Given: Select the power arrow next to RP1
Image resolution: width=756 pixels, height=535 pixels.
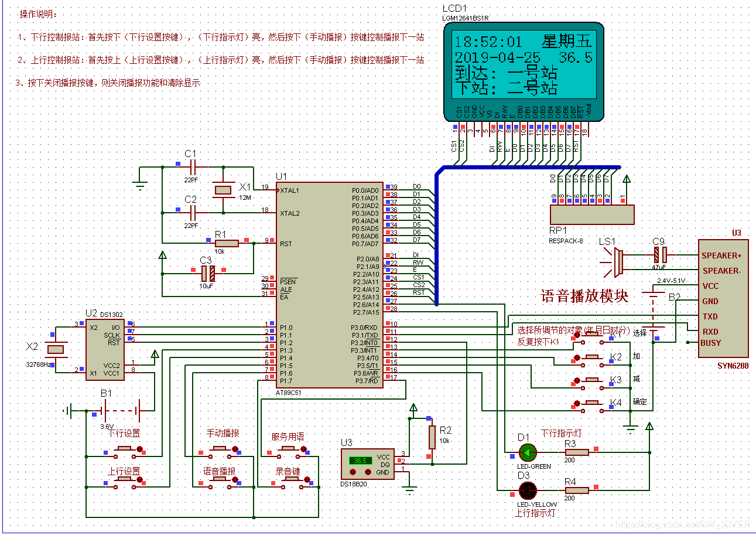Looking at the screenshot, I should point(627,179).
